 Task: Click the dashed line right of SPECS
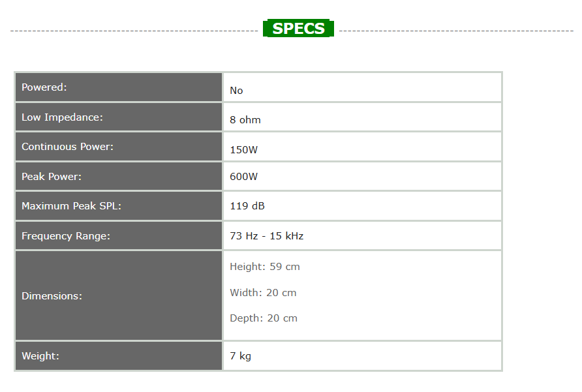point(455,30)
